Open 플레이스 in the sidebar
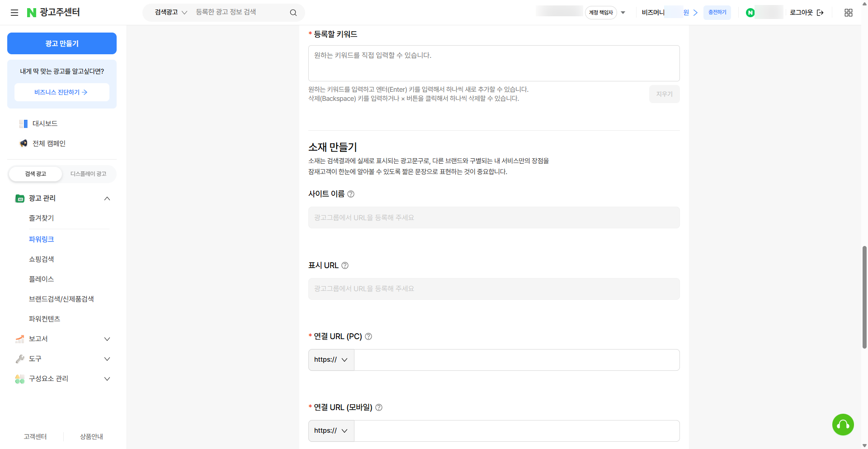The image size is (868, 449). point(42,279)
